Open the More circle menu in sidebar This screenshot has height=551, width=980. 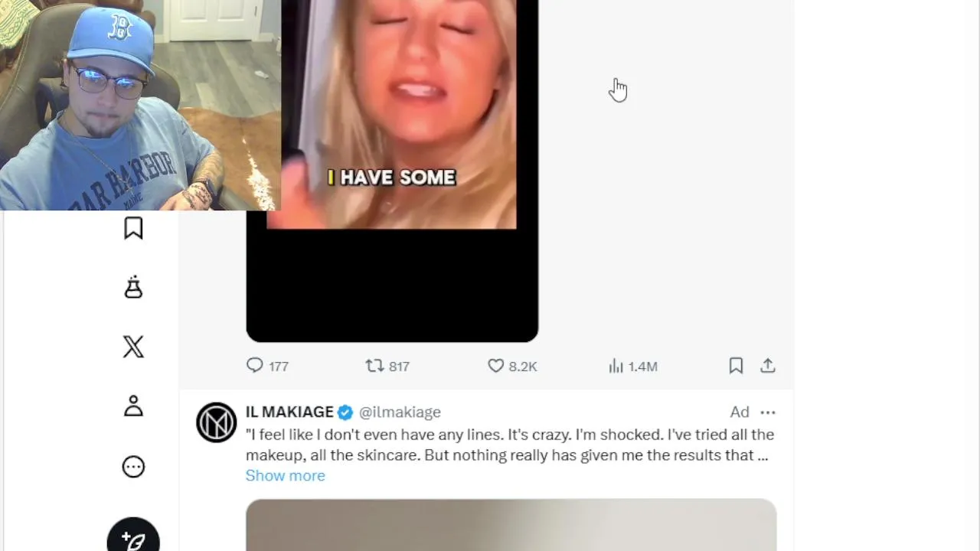pyautogui.click(x=133, y=467)
